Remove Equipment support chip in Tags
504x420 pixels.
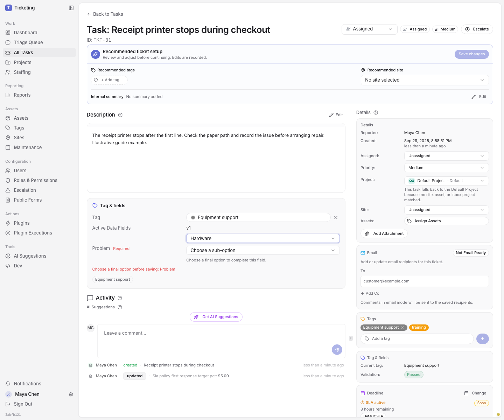[x=402, y=328]
